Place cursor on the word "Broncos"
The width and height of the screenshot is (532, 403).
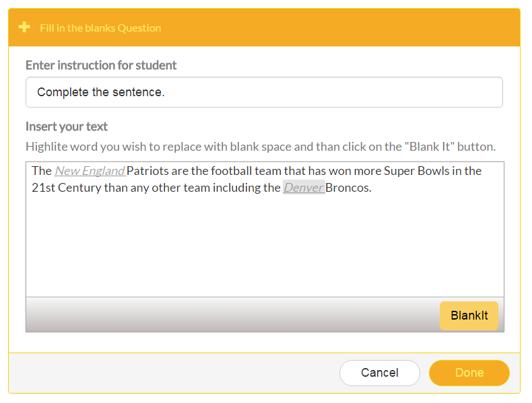coord(347,188)
